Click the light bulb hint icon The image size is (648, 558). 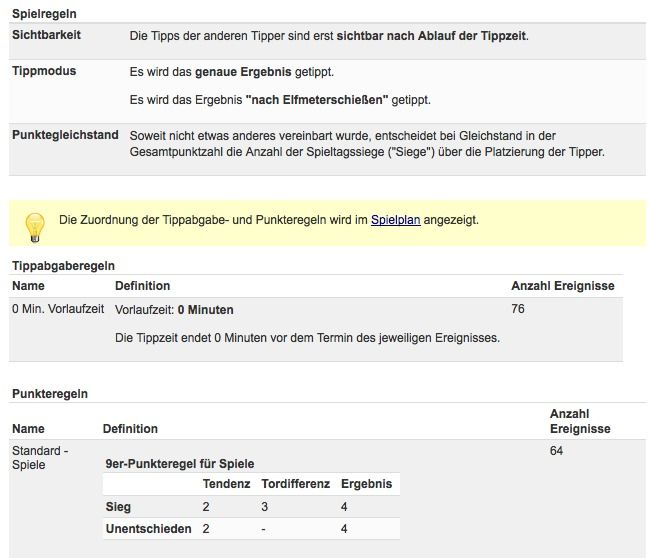coord(35,227)
